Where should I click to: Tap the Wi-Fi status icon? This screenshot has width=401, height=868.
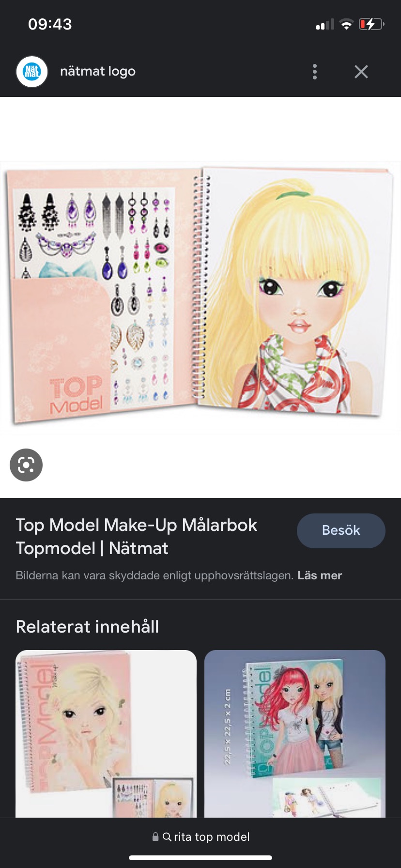click(346, 24)
